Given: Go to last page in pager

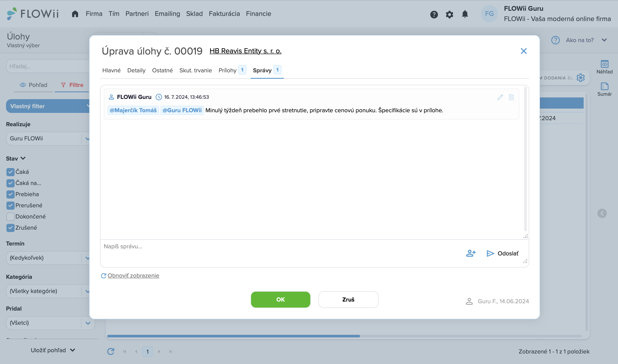Looking at the screenshot, I should pos(171,352).
